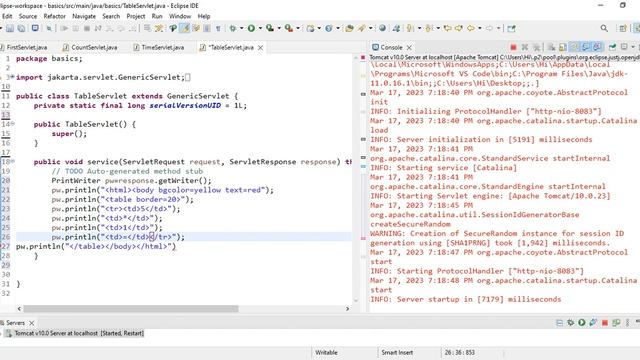The image size is (640, 360).
Task: Open the Window menu
Action: click(180, 16)
